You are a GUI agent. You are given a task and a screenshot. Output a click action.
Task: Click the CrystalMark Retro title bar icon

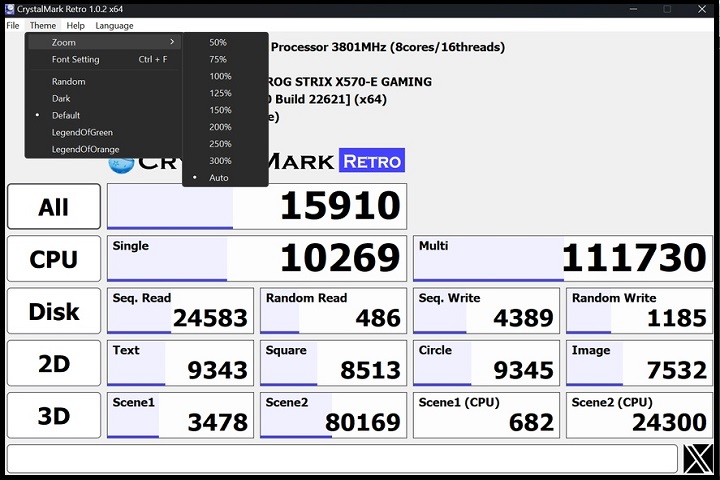coord(9,8)
